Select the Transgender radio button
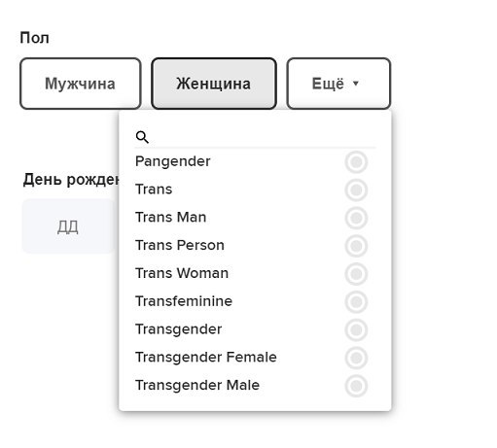This screenshot has height=448, width=497. coord(356,329)
